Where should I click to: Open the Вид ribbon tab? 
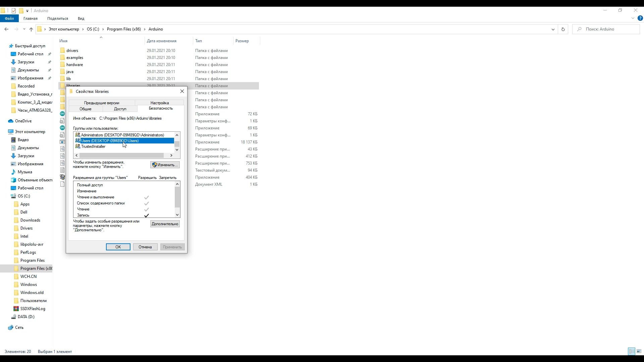tap(81, 18)
